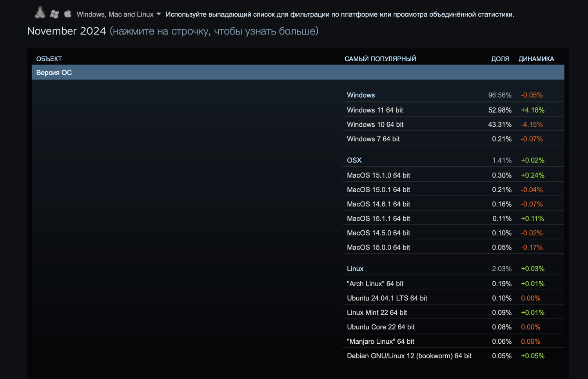Select the "OSX" group summary row
This screenshot has height=379, width=588.
coord(454,160)
